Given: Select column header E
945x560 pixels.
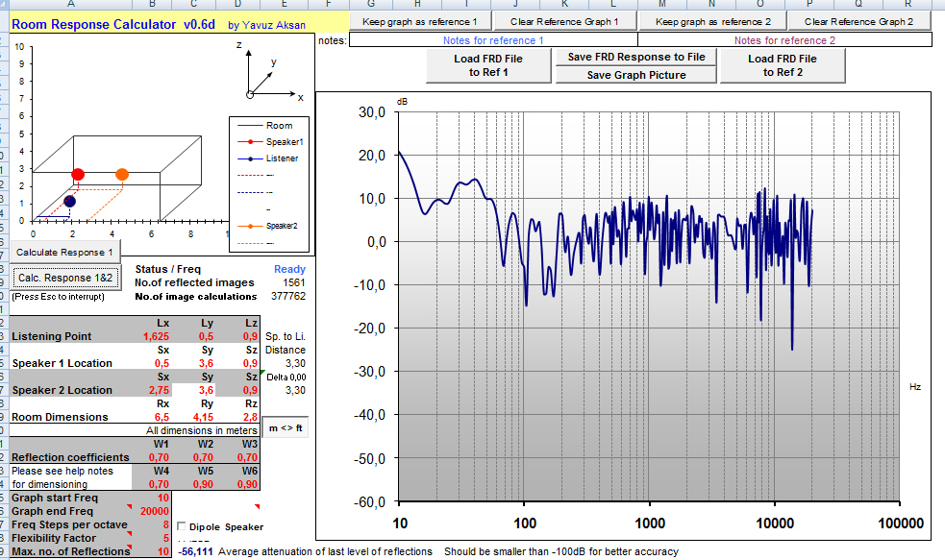Looking at the screenshot, I should (x=286, y=5).
